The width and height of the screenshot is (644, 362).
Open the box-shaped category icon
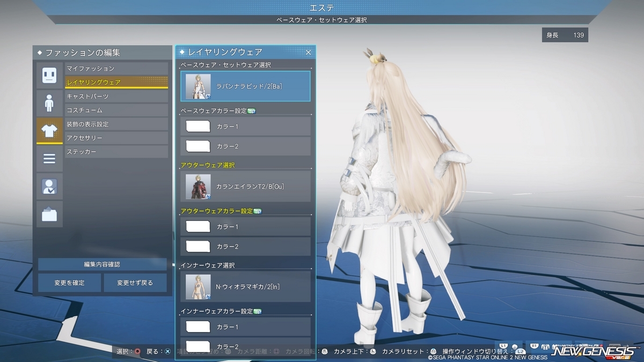pos(49,215)
